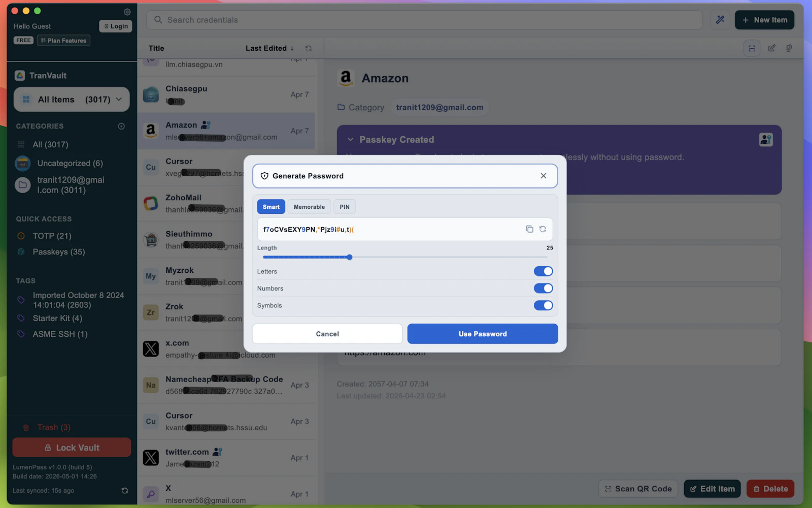Viewport: 812px width, 508px height.
Task: Open the TOTP (21) quick access
Action: pos(52,236)
